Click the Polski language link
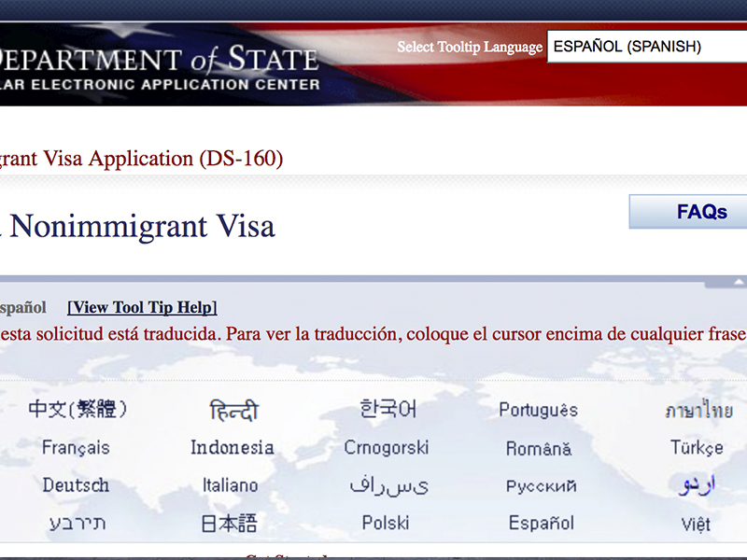 point(386,524)
